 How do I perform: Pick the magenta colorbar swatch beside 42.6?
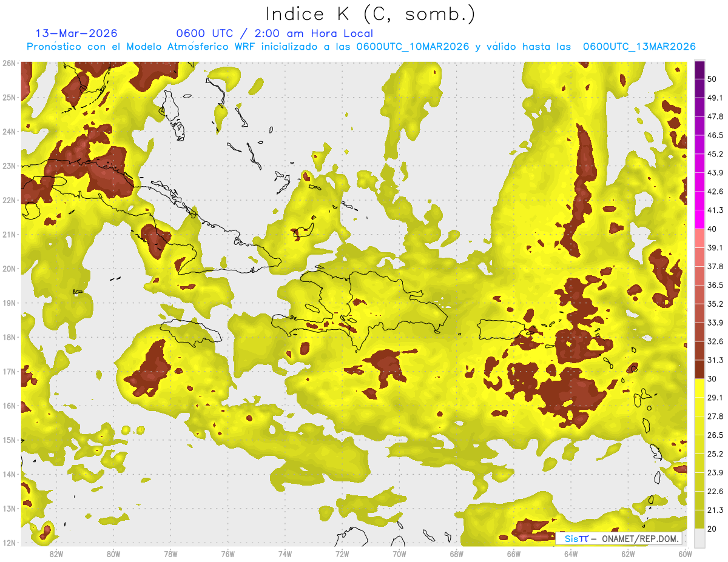(699, 201)
